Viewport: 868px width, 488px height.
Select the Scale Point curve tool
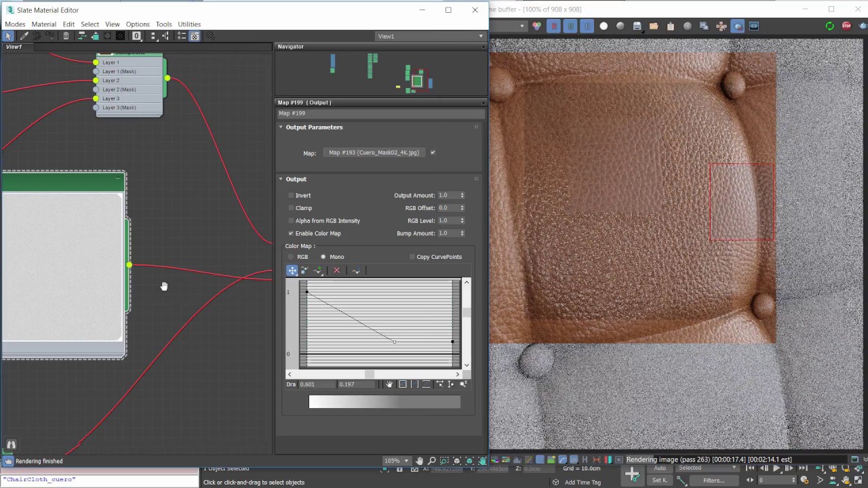coord(304,270)
